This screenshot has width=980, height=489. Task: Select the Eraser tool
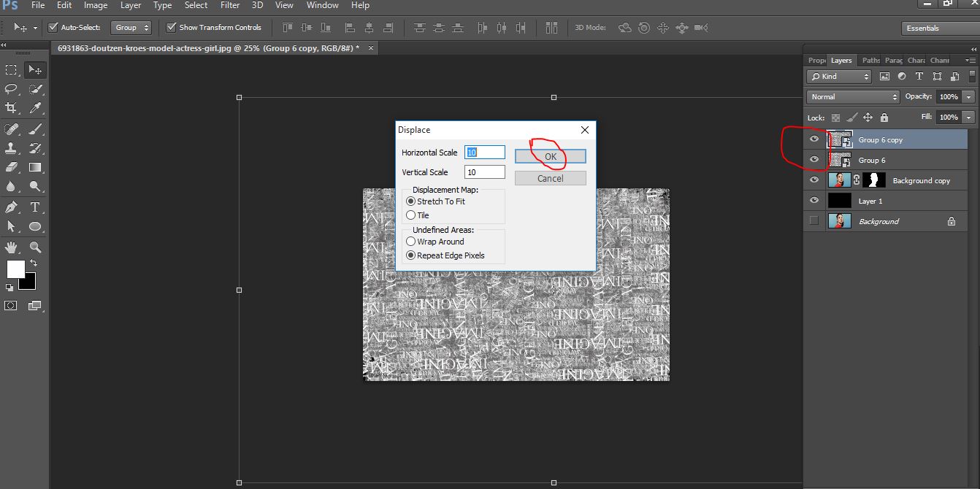(11, 166)
